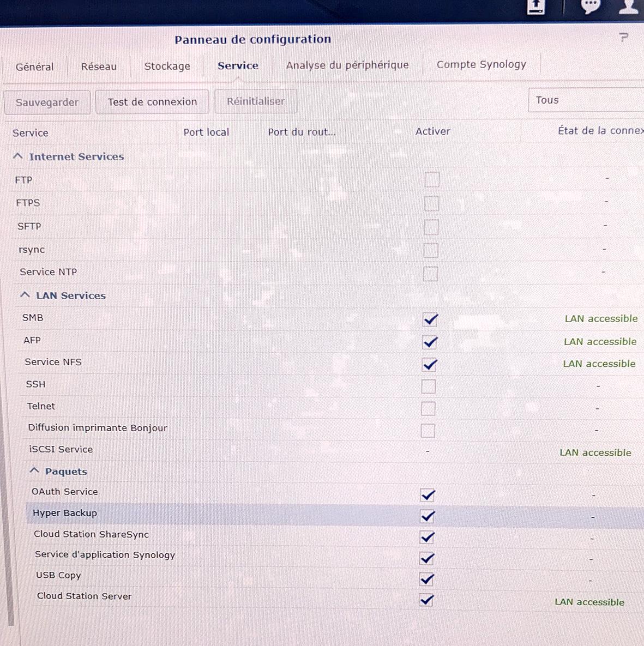Select the Cloud Station Server row label
The height and width of the screenshot is (646, 644).
(84, 596)
